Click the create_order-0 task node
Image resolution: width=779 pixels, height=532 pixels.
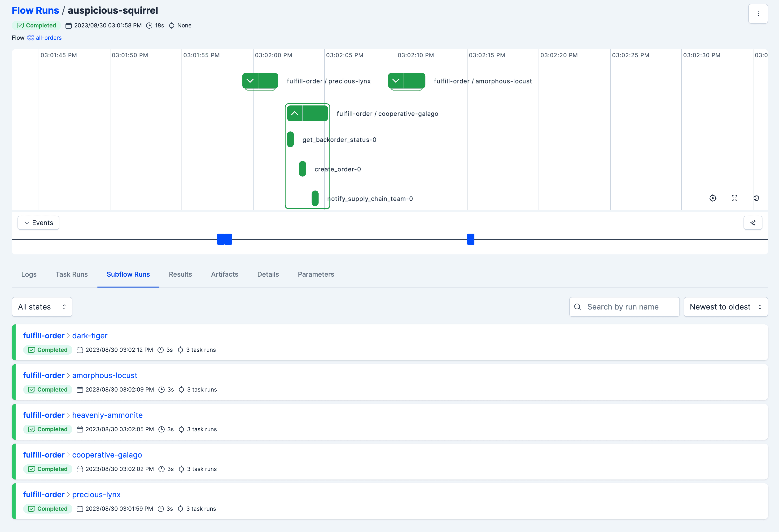[x=302, y=169]
